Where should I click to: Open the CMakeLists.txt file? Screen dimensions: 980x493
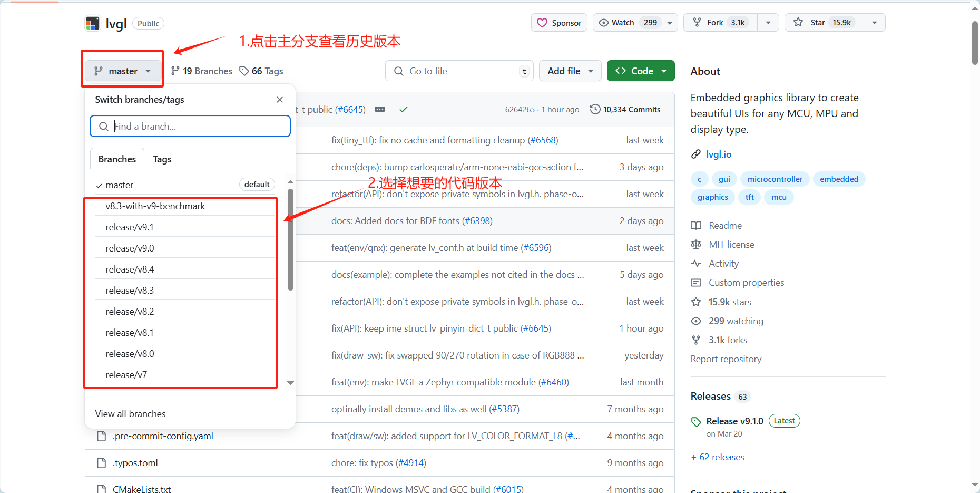[x=142, y=489]
